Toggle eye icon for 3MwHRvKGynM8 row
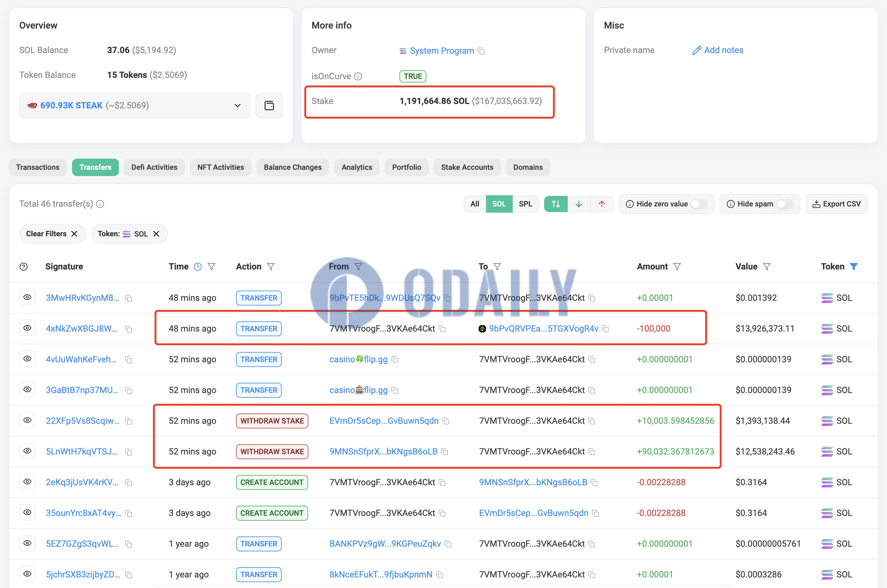The height and width of the screenshot is (588, 887). 27,297
